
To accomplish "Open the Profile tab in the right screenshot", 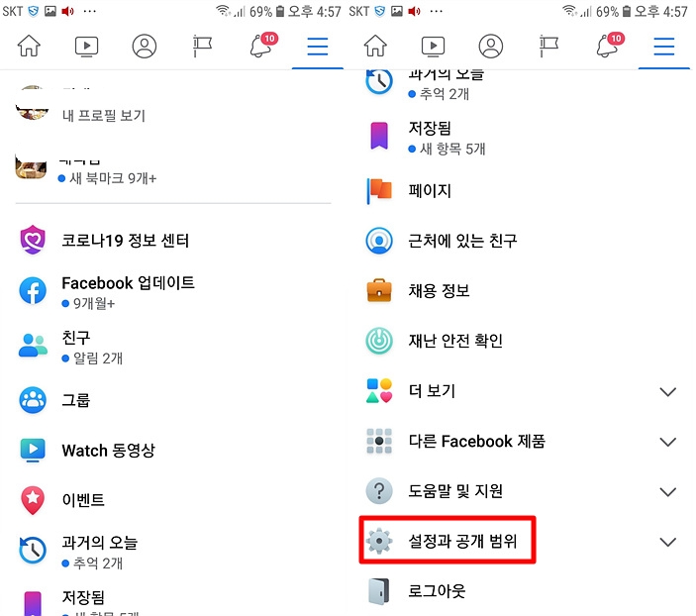I will click(491, 47).
